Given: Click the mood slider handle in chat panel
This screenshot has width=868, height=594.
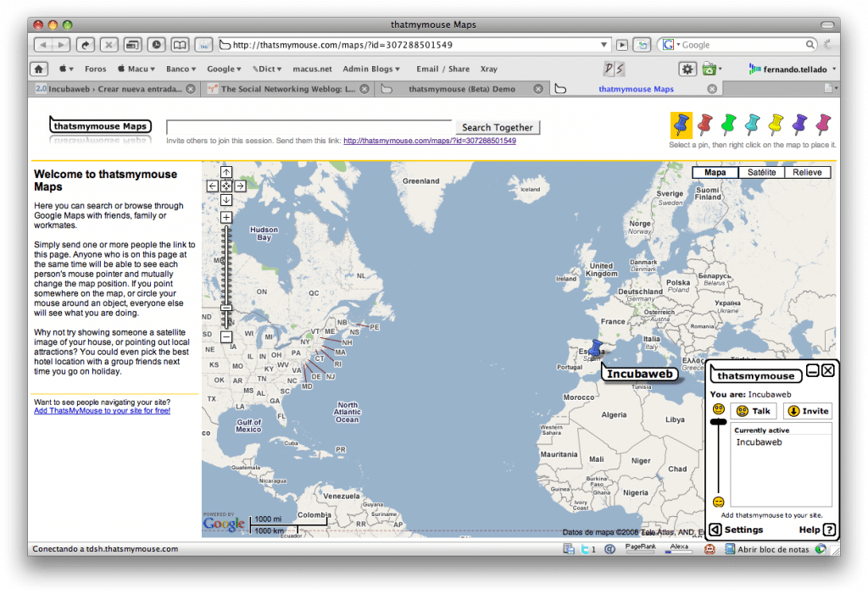Looking at the screenshot, I should click(719, 422).
